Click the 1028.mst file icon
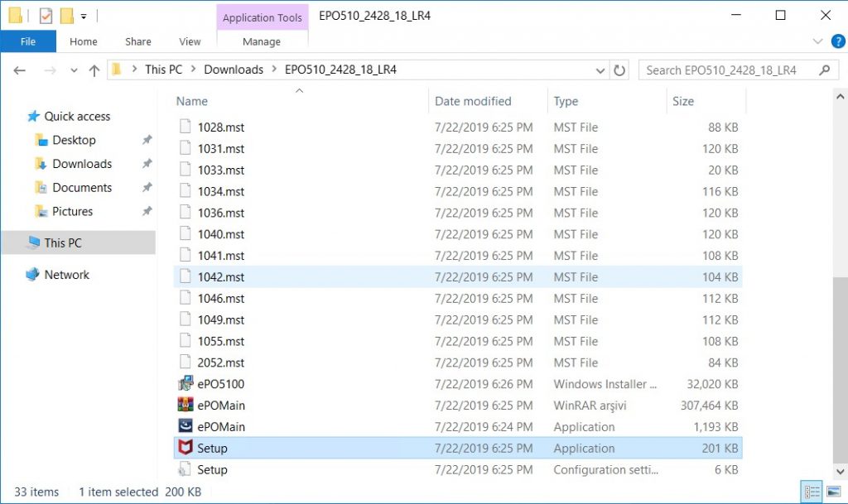 click(x=185, y=127)
